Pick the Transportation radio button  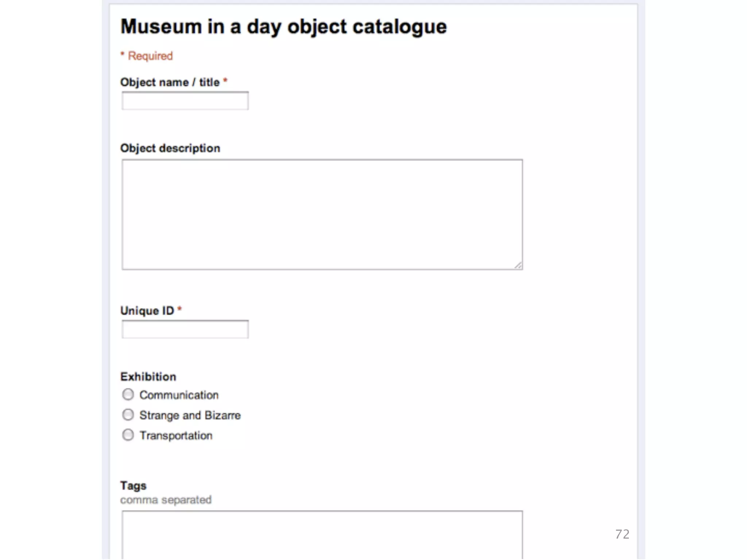coord(128,435)
